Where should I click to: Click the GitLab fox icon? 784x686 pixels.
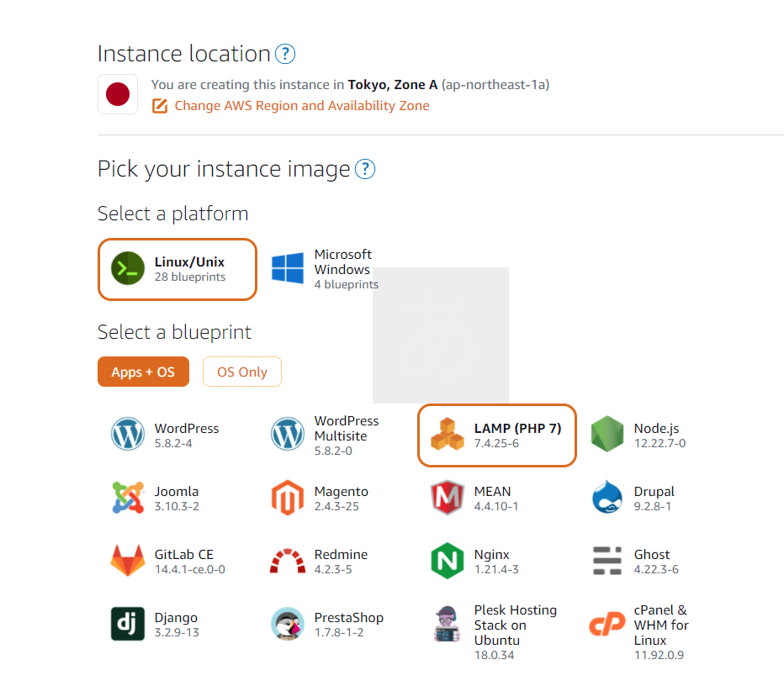[x=128, y=561]
